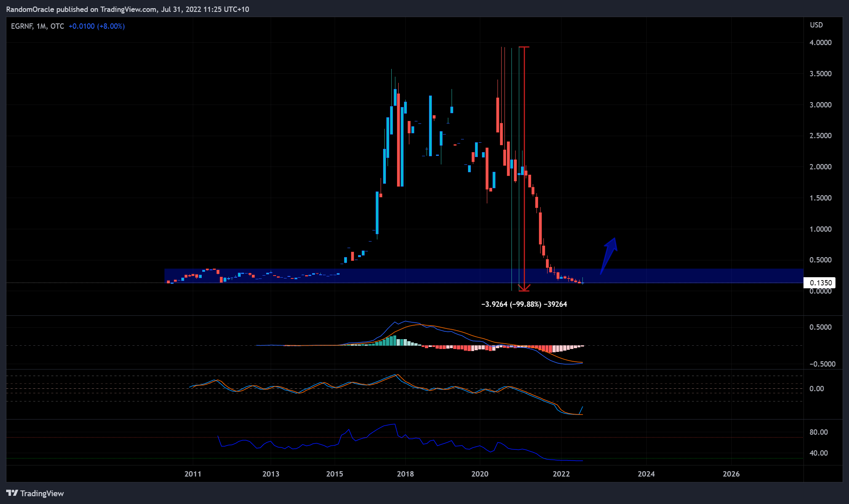Click the 2.5000 price axis label
Screen dimensions: 849x504
tap(820, 136)
